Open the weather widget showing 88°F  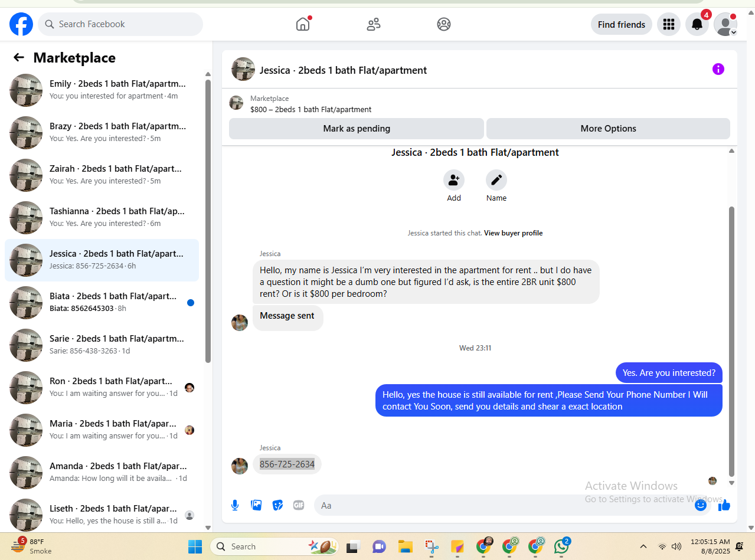32,546
